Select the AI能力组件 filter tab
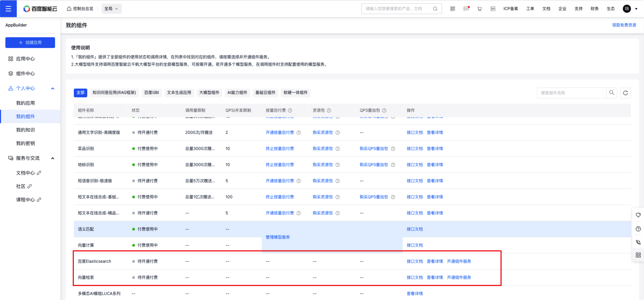This screenshot has height=300, width=644. point(237,92)
